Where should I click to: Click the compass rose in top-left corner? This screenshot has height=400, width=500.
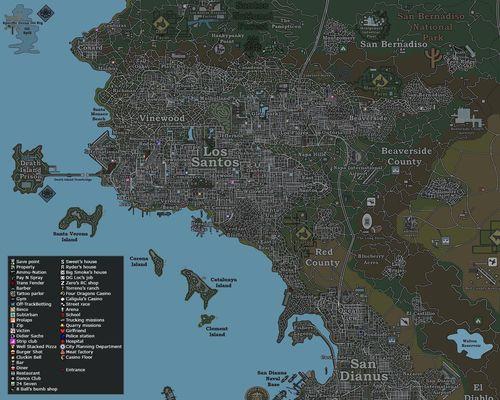46,14
